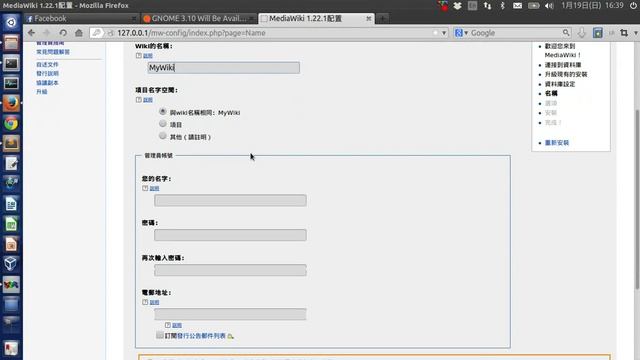The height and width of the screenshot is (360, 640).
Task: Open the Firefox downloads arrow
Action: [x=581, y=33]
